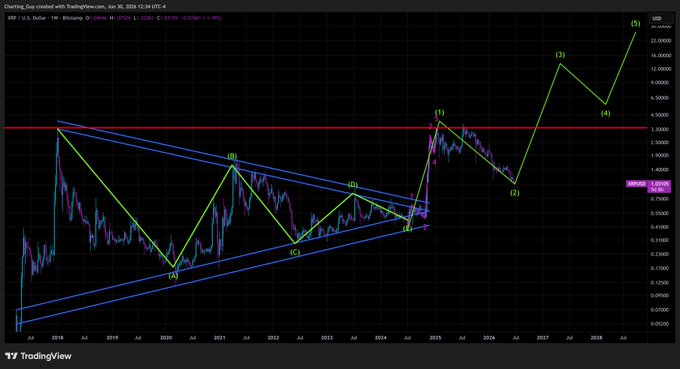This screenshot has width=680, height=369.
Task: Click the 2018 time axis label
Action: coord(57,337)
